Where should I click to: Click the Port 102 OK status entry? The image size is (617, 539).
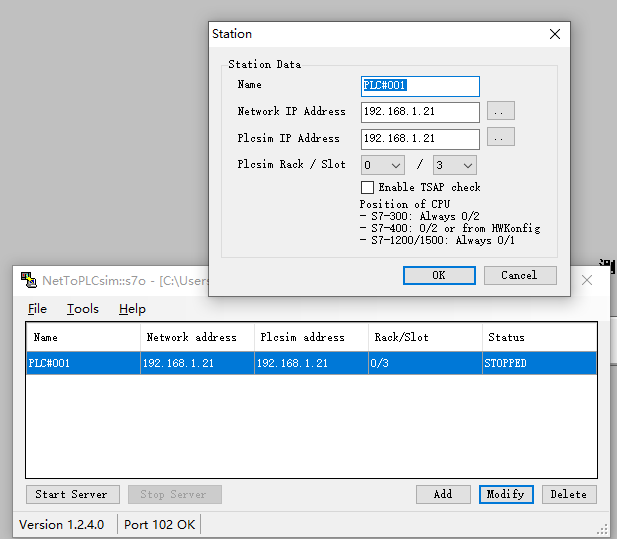pyautogui.click(x=159, y=525)
